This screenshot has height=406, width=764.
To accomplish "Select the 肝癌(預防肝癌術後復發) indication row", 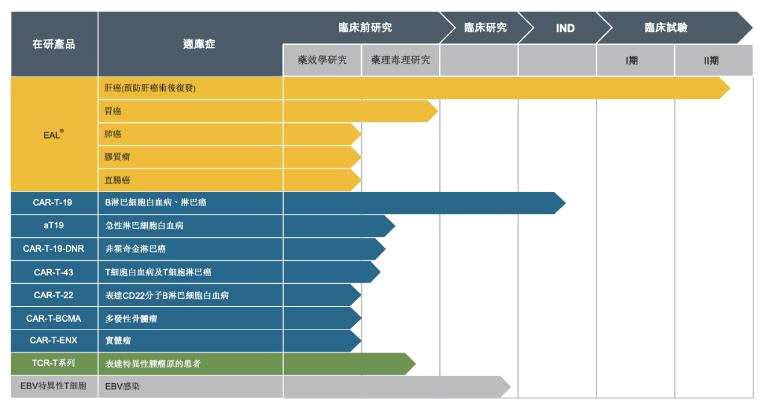I will click(x=190, y=88).
